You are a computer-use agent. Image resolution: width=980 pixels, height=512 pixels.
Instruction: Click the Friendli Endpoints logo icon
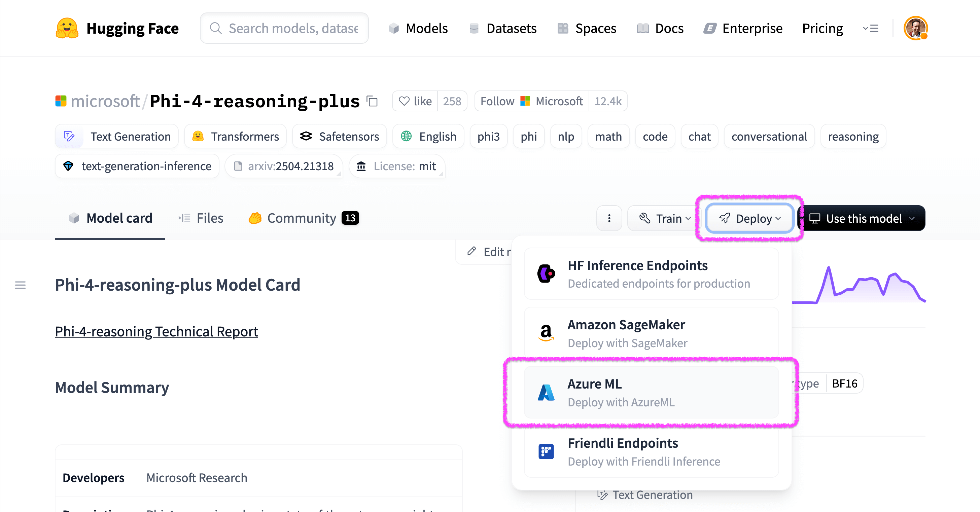click(x=546, y=451)
